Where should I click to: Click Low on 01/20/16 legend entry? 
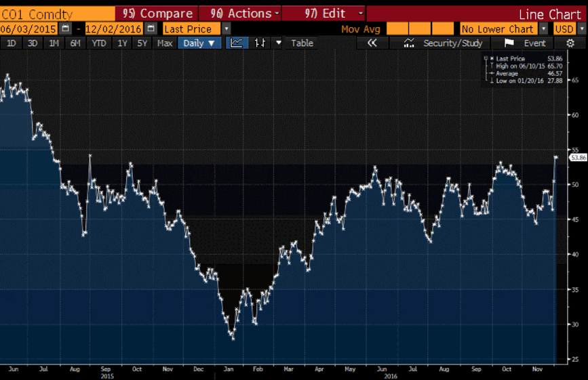tap(526, 81)
